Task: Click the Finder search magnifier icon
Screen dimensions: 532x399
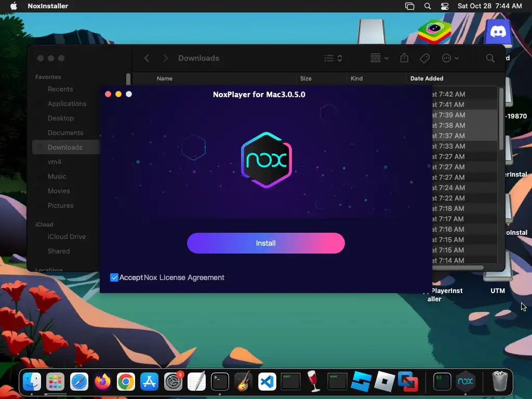Action: click(490, 58)
